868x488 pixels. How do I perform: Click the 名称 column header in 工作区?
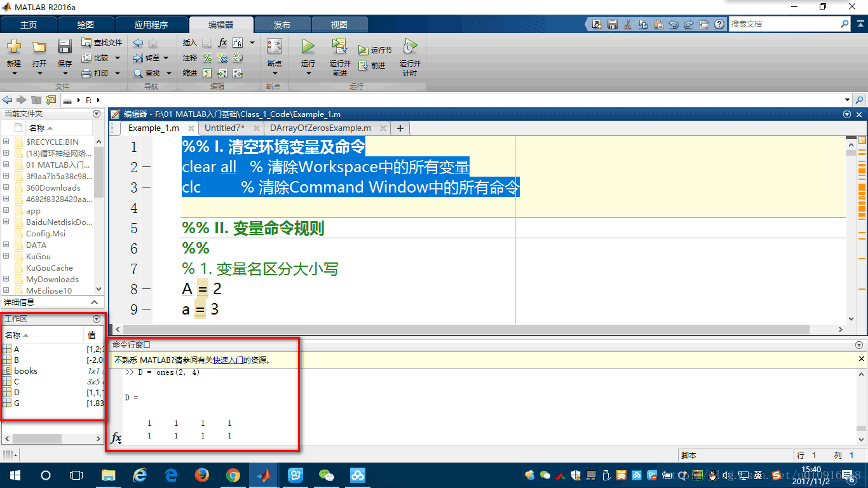tap(43, 335)
